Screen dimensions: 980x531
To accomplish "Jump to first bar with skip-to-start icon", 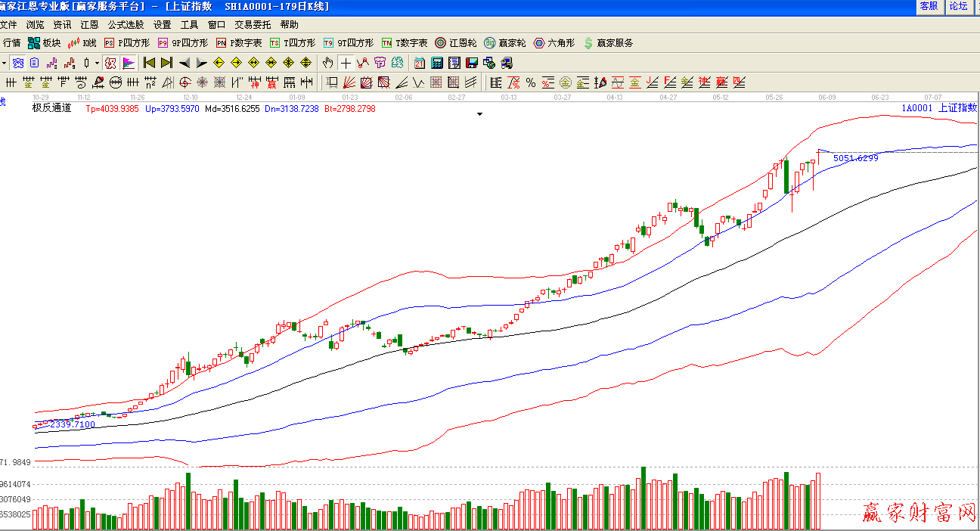I will [x=150, y=63].
